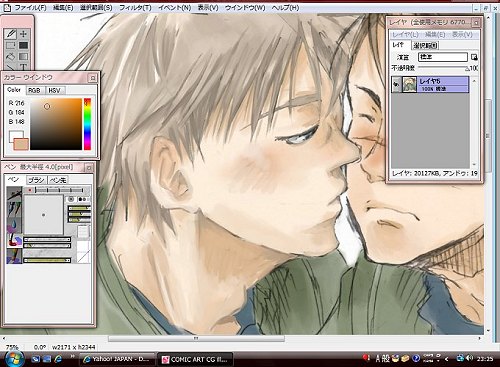Viewport: 500px width, 367px height.
Task: Select the text (T) tool
Action: tap(23, 66)
